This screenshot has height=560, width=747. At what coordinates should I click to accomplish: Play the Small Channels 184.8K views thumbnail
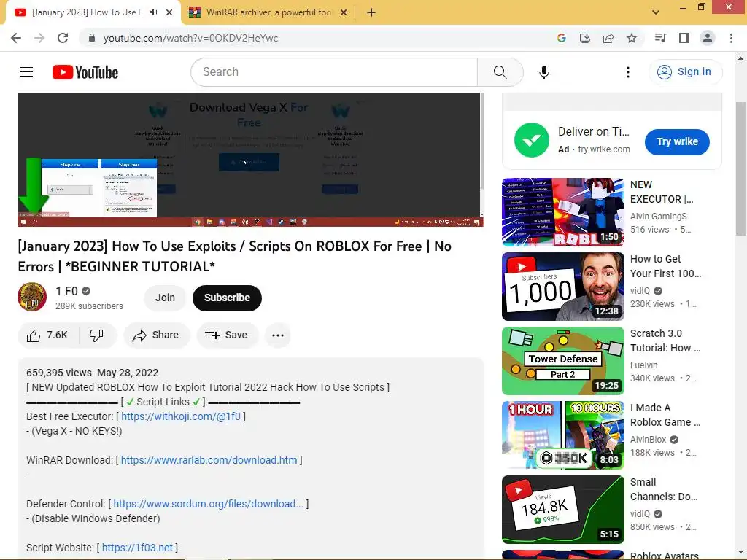[x=563, y=509]
